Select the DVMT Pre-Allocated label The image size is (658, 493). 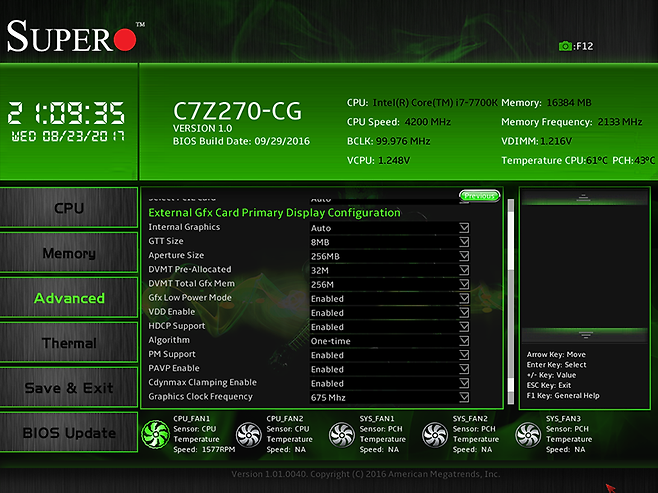click(190, 269)
